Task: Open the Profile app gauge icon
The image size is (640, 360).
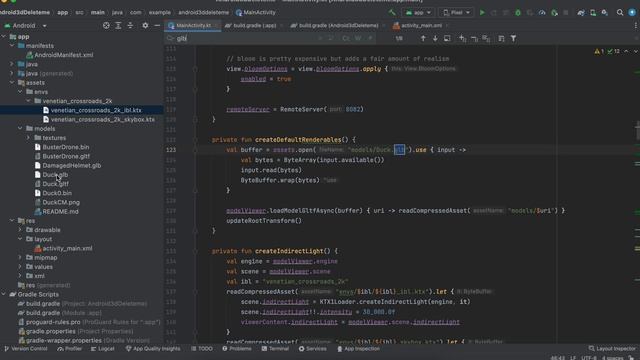Action: click(542, 13)
